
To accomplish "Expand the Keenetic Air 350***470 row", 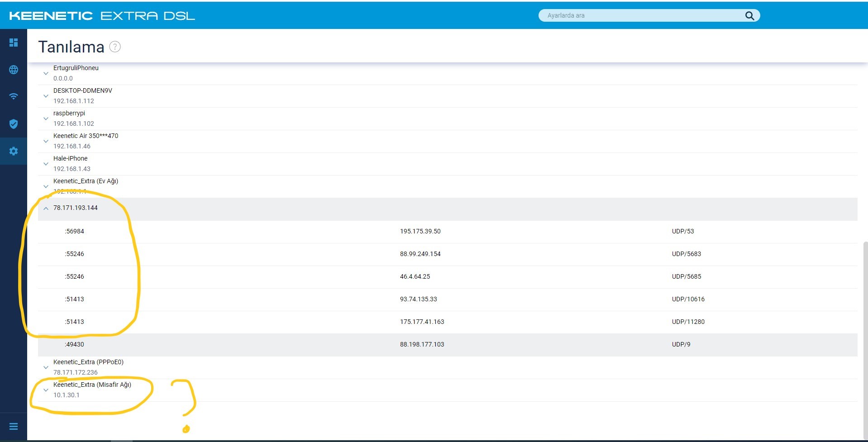I will (x=46, y=141).
